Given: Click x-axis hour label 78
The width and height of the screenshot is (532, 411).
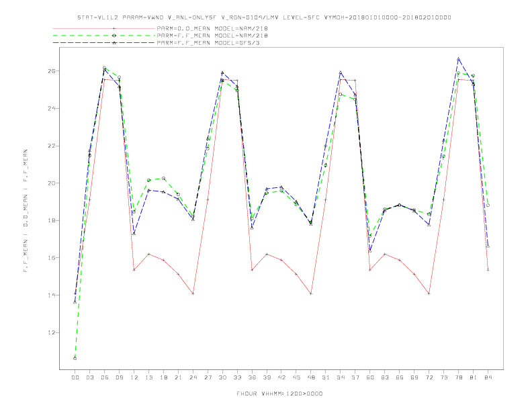Looking at the screenshot, I should coord(459,377).
